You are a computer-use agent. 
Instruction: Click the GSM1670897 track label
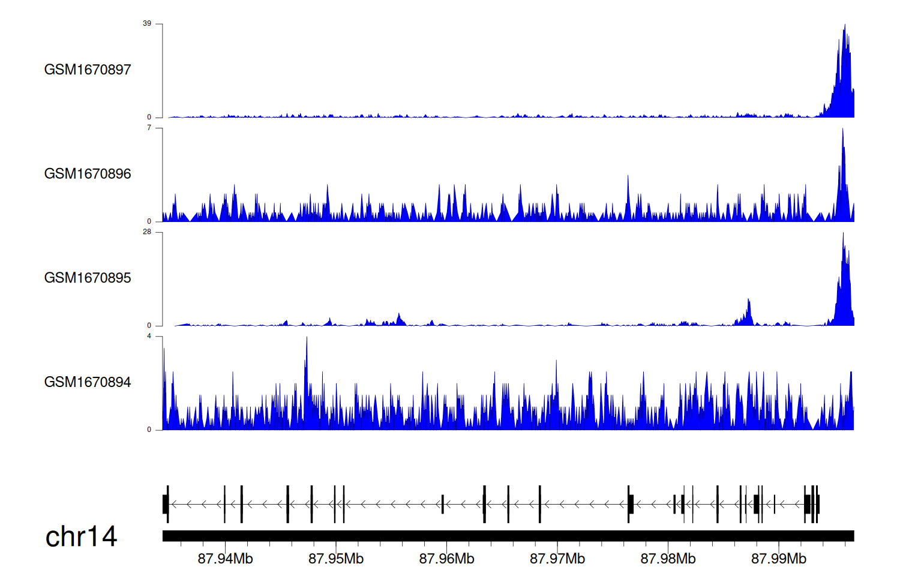[x=88, y=70]
